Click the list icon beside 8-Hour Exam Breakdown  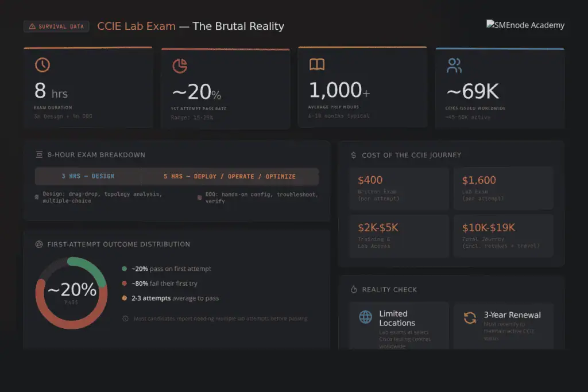[x=39, y=155]
